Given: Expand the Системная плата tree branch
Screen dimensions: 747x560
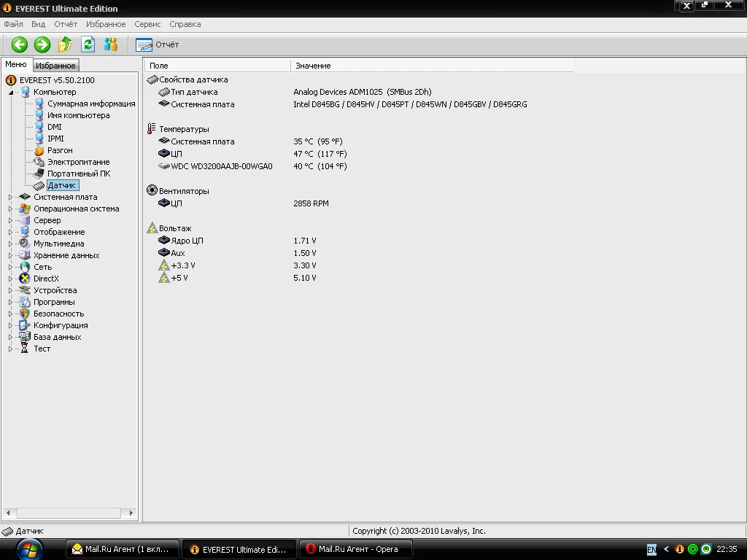Looking at the screenshot, I should tap(10, 197).
